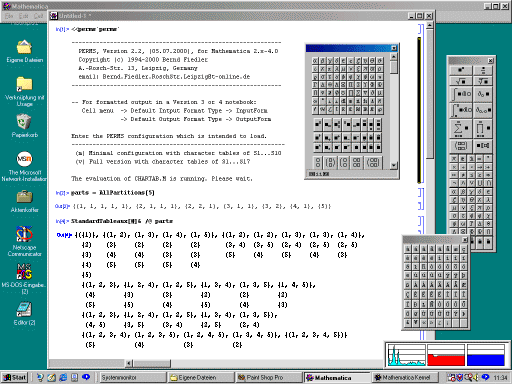The width and height of the screenshot is (512, 384).
Task: Switch to the Eigene Dateien taskbar window
Action: point(201,377)
